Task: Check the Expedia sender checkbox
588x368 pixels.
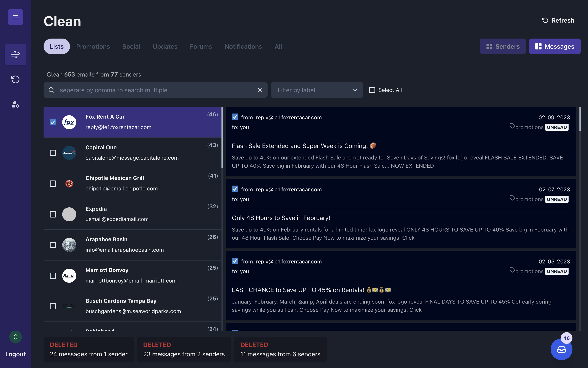Action: point(53,214)
